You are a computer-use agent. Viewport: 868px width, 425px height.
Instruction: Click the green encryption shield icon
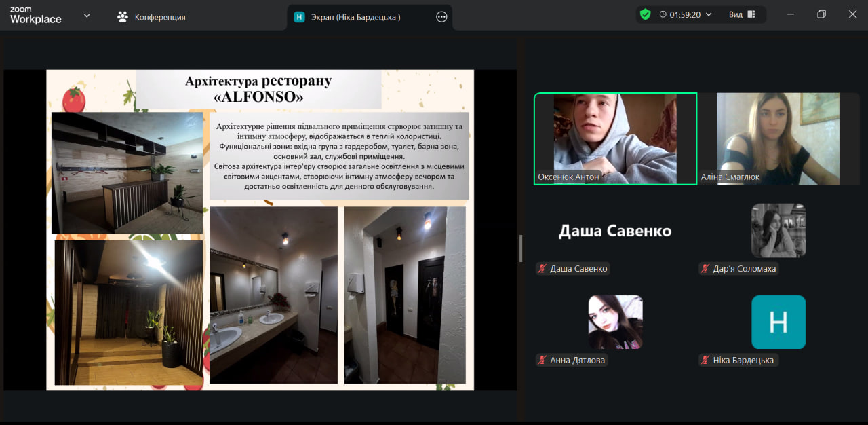(645, 14)
